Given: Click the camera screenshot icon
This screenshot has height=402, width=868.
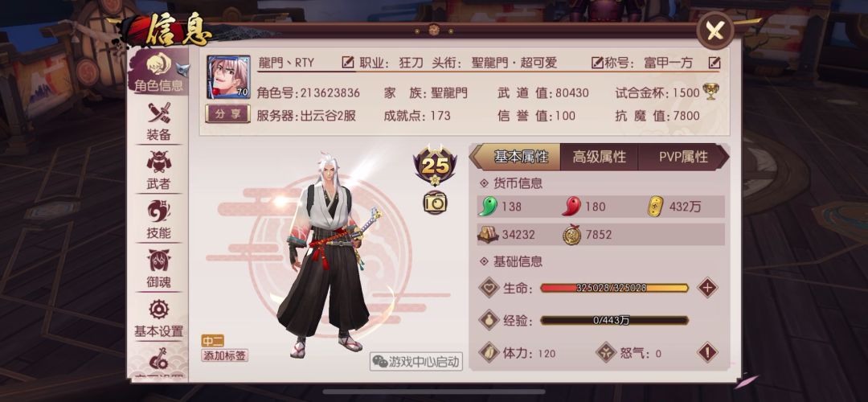Looking at the screenshot, I should tap(435, 202).
